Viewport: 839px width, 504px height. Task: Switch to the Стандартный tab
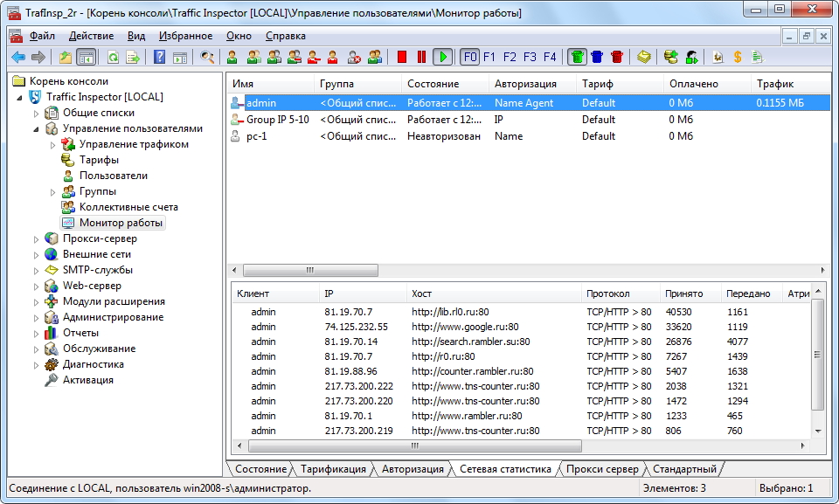tap(684, 469)
